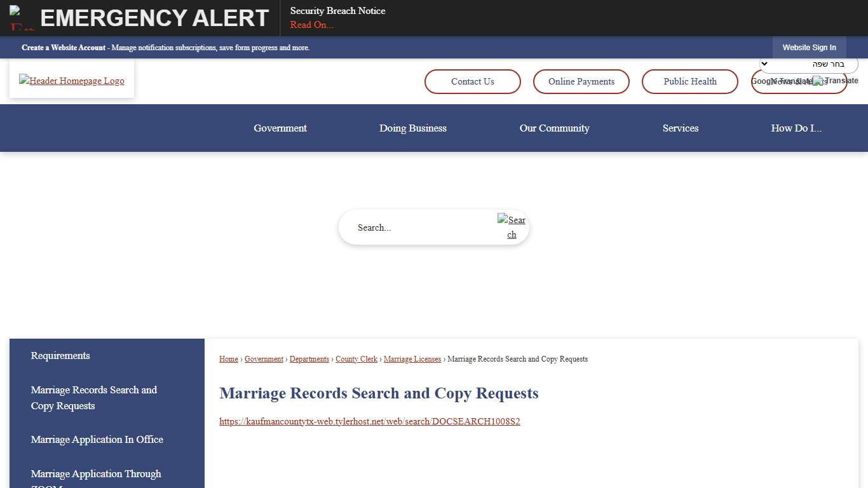The width and height of the screenshot is (868, 488).
Task: Open the Doing Business menu
Action: (413, 128)
